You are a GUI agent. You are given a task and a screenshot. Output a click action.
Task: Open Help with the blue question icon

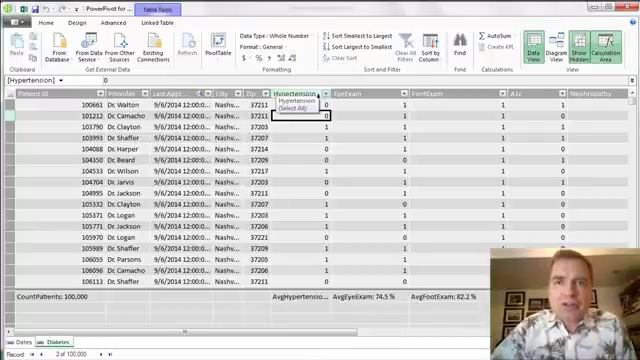(633, 22)
